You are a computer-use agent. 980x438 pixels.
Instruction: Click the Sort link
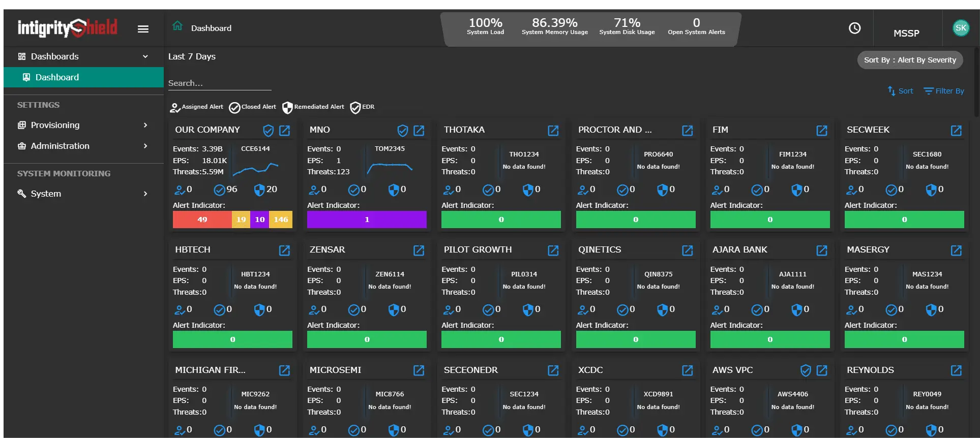(x=901, y=91)
